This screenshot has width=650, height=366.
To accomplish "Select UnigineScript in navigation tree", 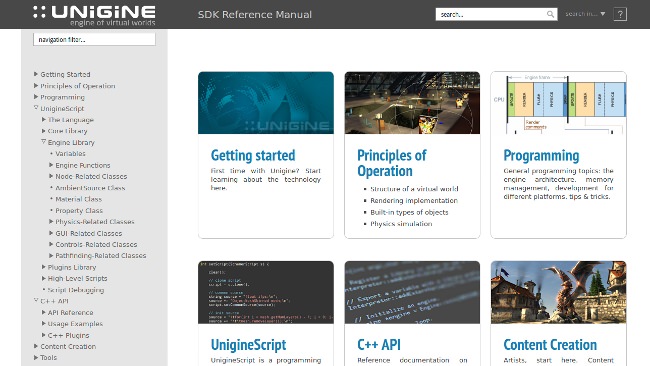I will pyautogui.click(x=62, y=108).
